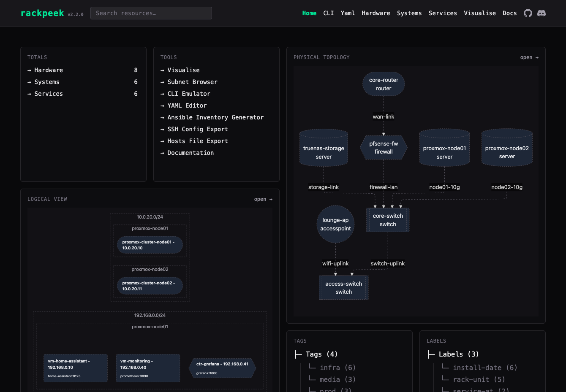Image resolution: width=566 pixels, height=392 pixels.
Task: Open the Docs nav item
Action: (x=510, y=13)
